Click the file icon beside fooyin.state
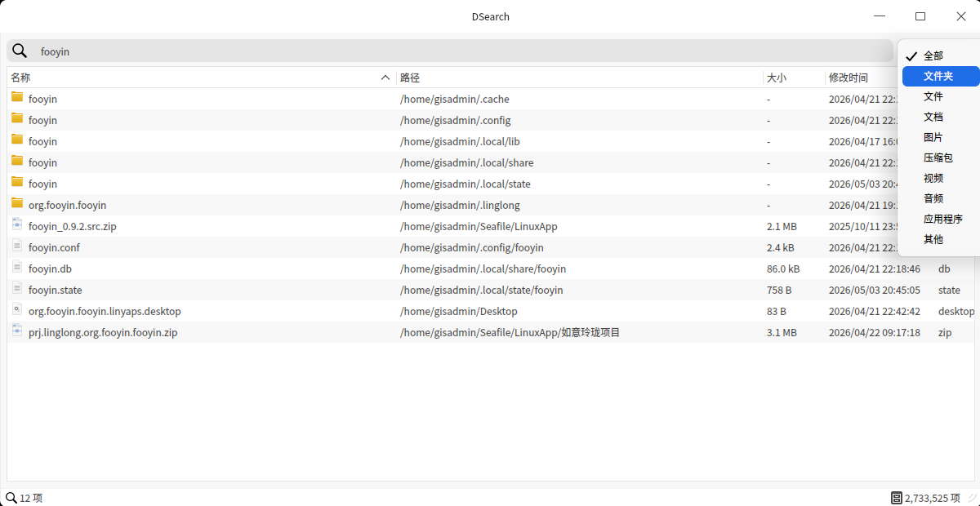 [x=17, y=288]
